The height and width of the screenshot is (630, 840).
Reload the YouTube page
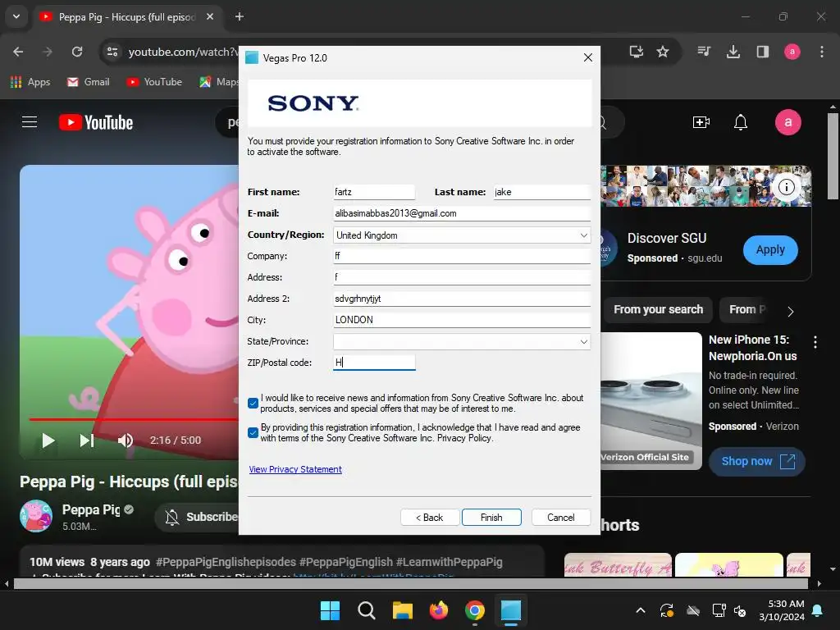[77, 52]
